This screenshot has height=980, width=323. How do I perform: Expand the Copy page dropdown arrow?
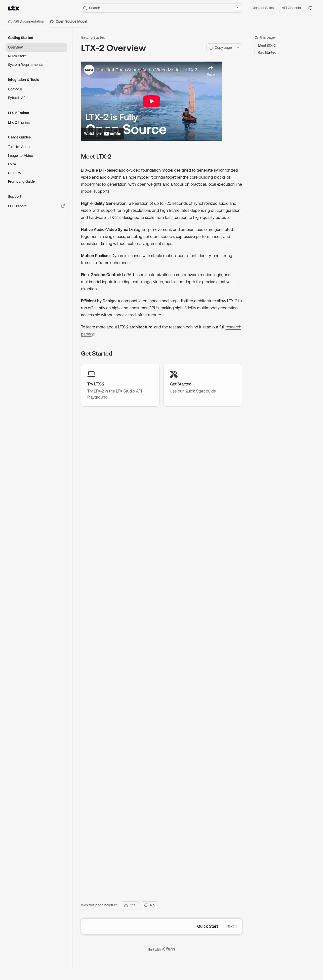(238, 47)
